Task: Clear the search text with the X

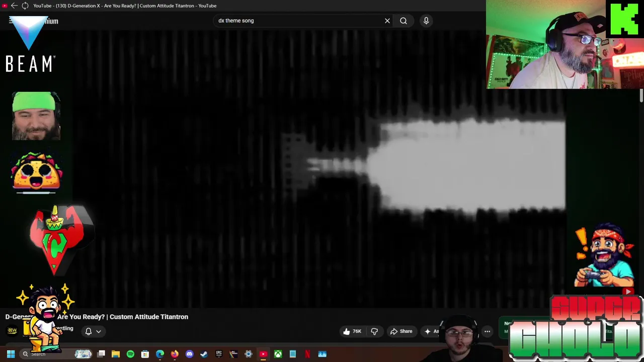Action: (x=387, y=21)
